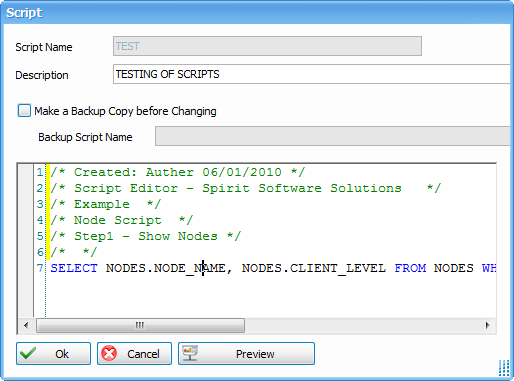
Task: Click the Backup Script Name field
Action: (332, 136)
